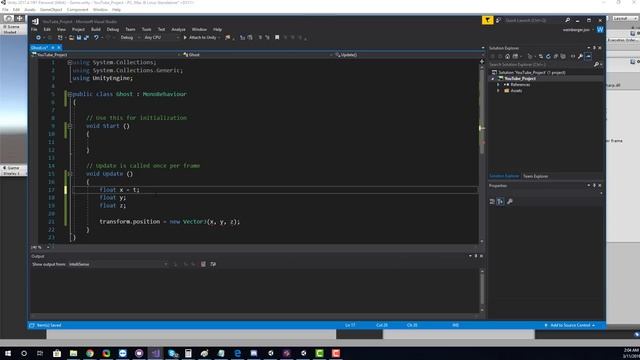
Task: Toggle Word Wrap in Output panel
Action: (213, 264)
